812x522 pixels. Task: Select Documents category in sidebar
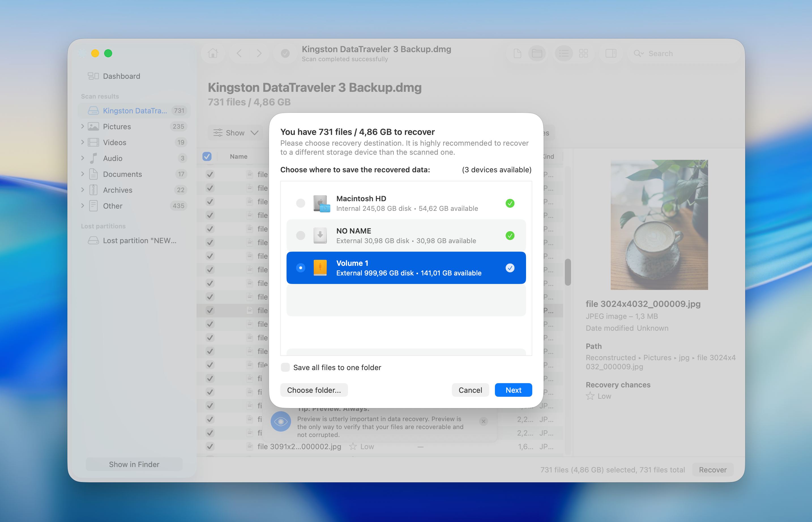(x=134, y=174)
